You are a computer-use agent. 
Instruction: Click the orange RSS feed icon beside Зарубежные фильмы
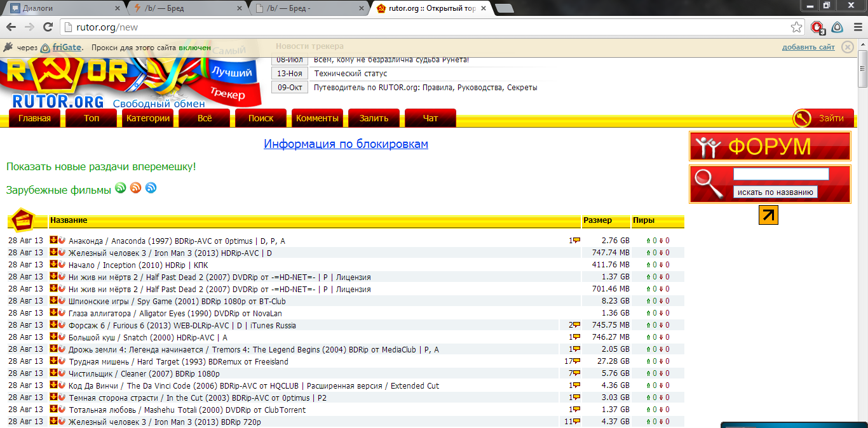[135, 188]
